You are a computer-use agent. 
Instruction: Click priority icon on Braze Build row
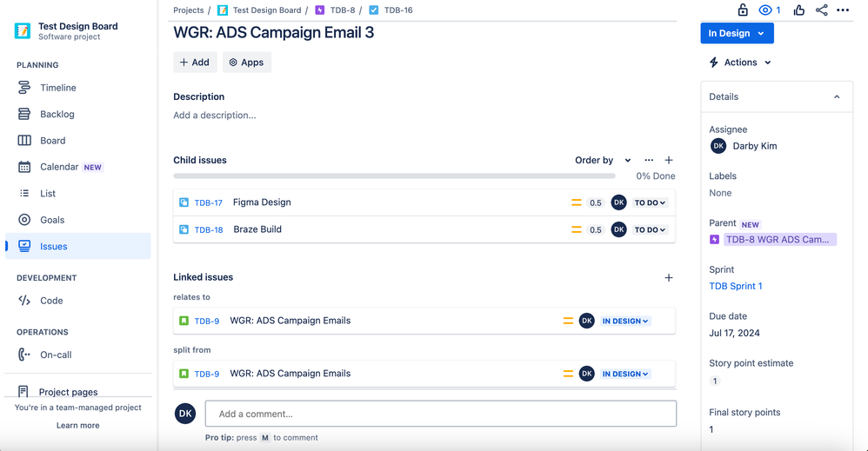pos(577,229)
